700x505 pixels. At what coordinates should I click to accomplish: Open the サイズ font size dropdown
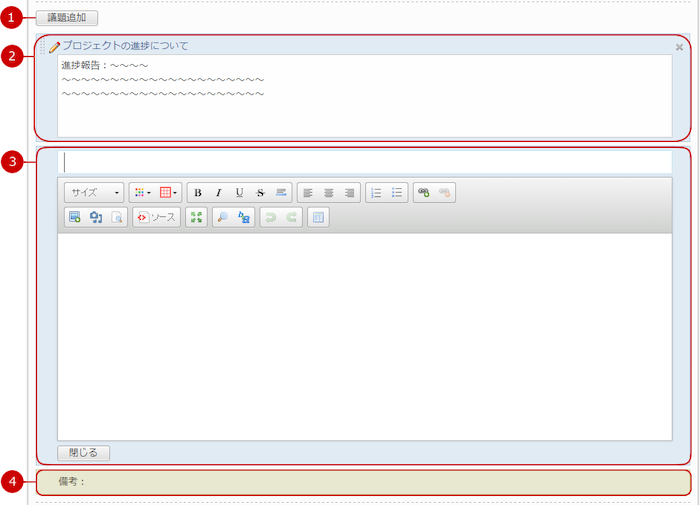pyautogui.click(x=94, y=192)
